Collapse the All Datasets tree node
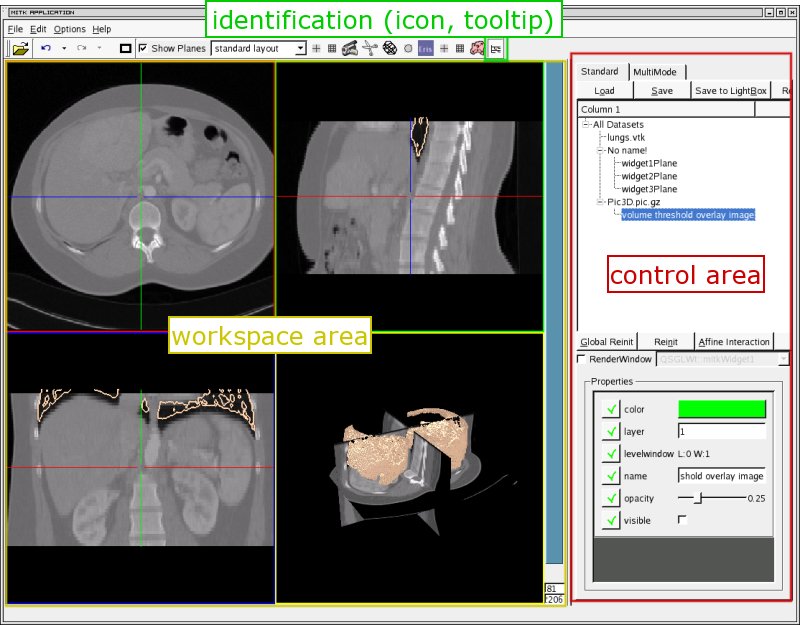800x625 pixels. tap(585, 124)
